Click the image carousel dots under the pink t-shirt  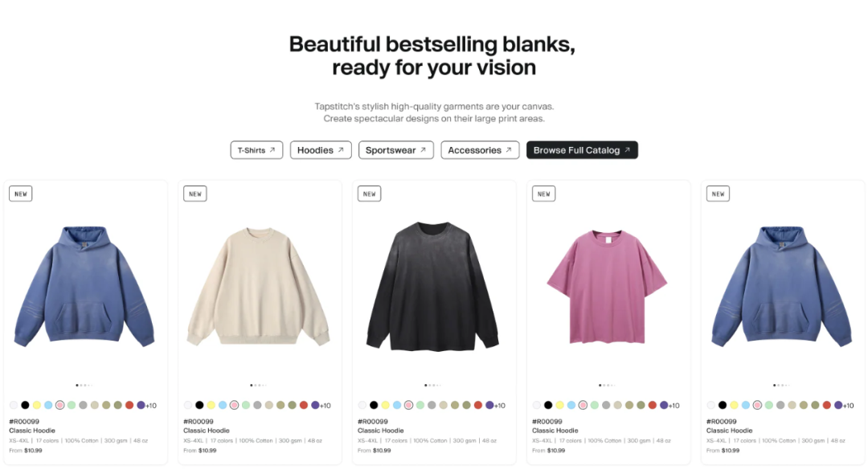tap(604, 386)
